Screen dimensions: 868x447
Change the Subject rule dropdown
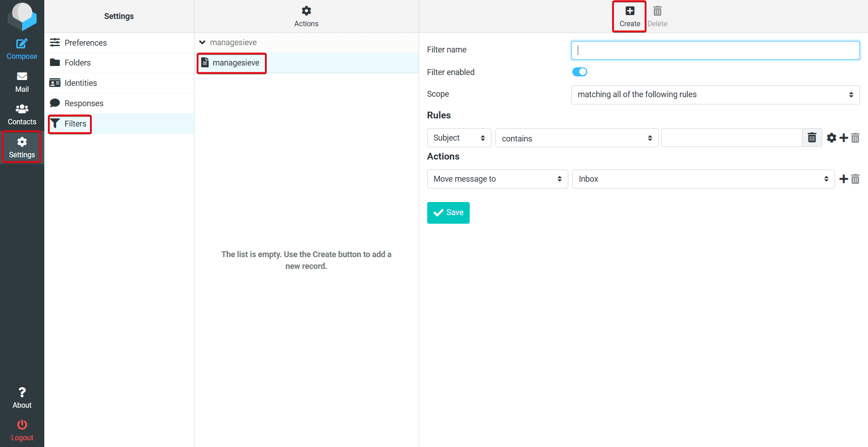459,138
